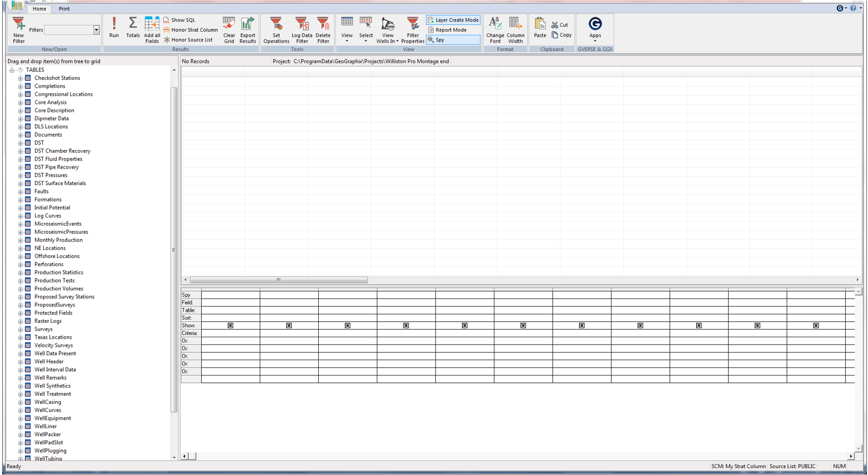Expand the Well Header node
Viewport: 868px width, 475px height.
20,362
